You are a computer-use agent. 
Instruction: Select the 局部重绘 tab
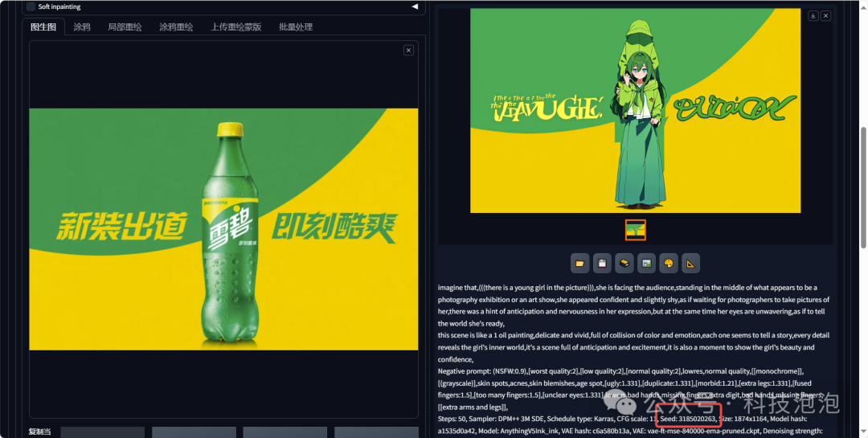point(125,27)
